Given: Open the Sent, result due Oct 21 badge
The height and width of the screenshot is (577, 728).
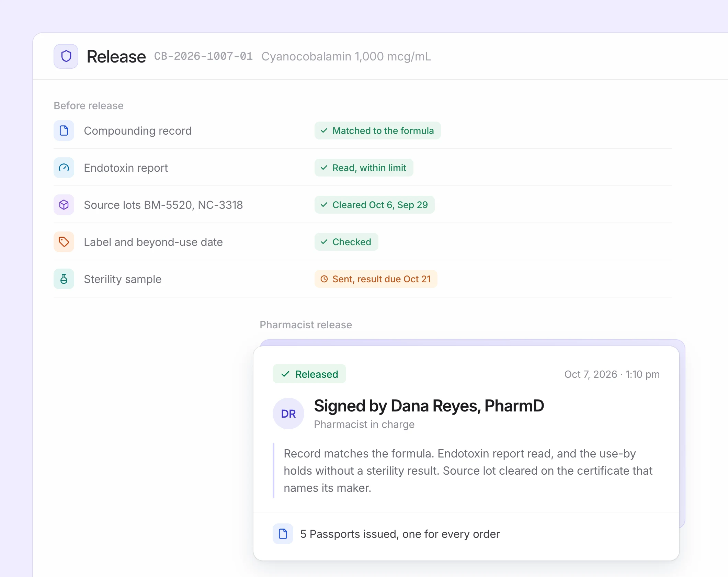Looking at the screenshot, I should [376, 279].
